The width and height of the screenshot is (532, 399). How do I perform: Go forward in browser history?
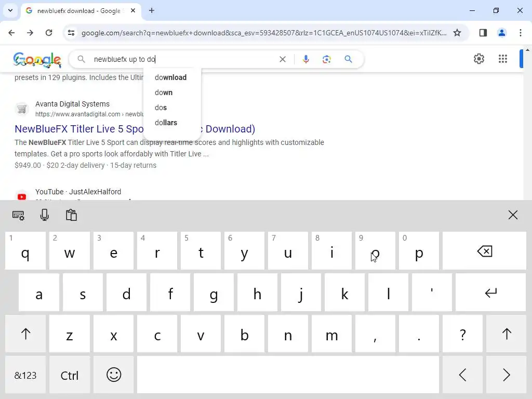[x=30, y=33]
